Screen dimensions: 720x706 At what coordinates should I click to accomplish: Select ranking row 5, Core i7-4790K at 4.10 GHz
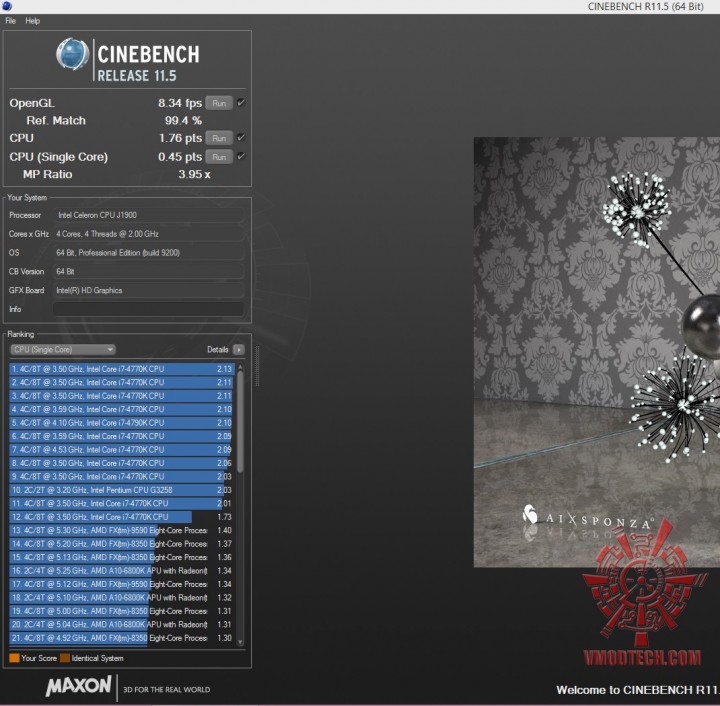(122, 423)
